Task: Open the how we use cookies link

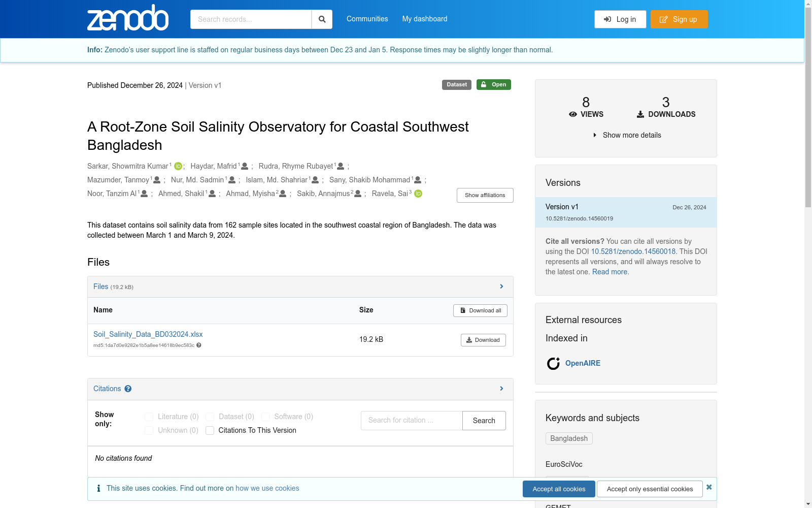Action: pyautogui.click(x=267, y=488)
